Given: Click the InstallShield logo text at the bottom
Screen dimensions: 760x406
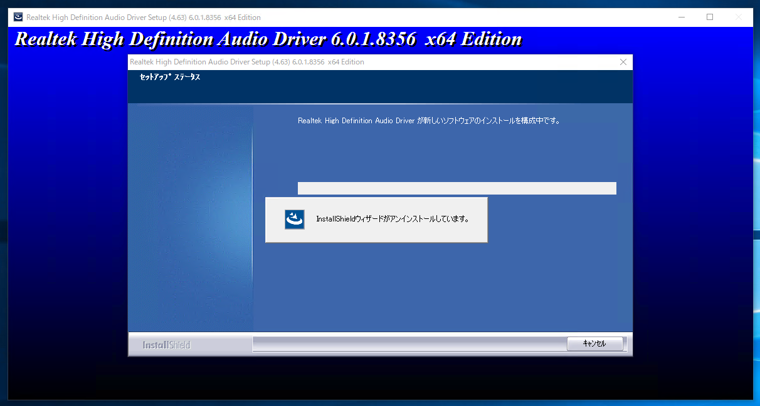Looking at the screenshot, I should [166, 345].
